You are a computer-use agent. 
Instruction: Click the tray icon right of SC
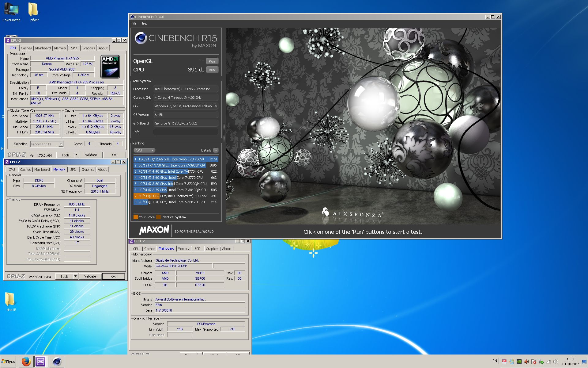click(512, 362)
